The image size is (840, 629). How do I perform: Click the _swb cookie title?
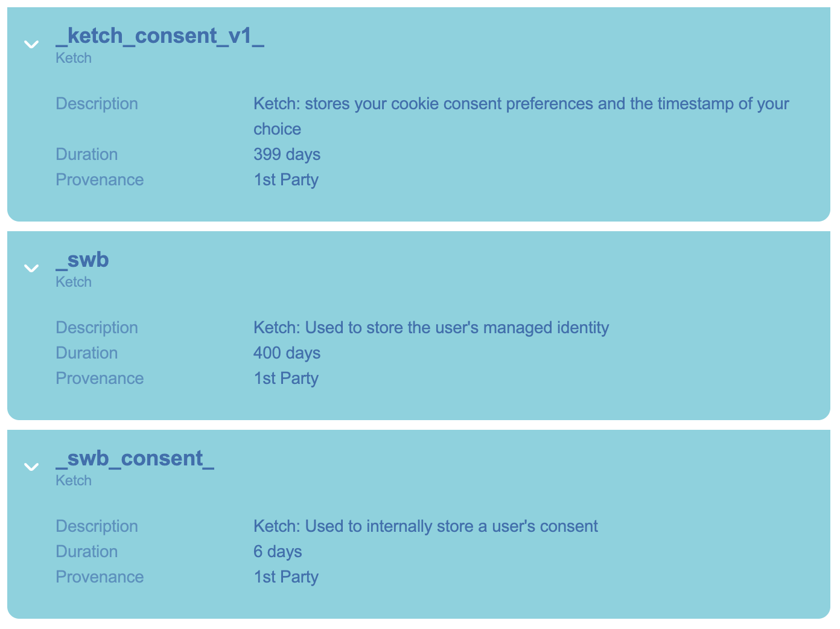tap(82, 260)
